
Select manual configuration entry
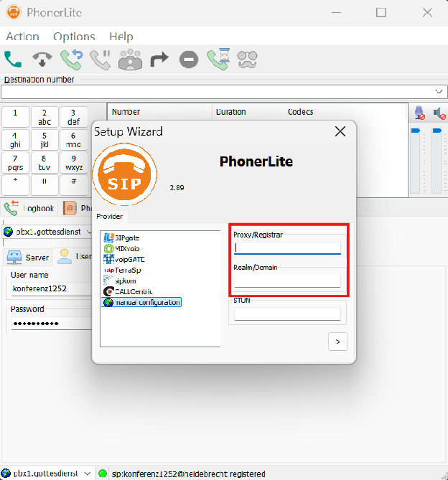141,302
